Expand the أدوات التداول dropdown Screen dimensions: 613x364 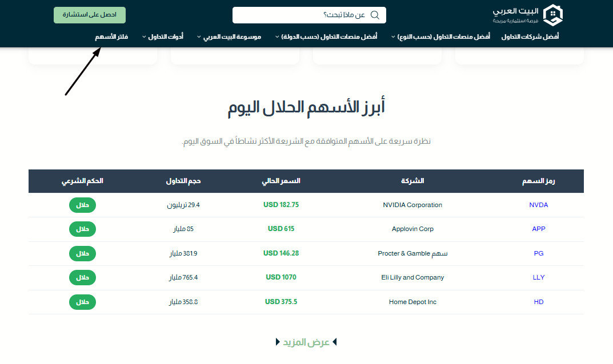click(165, 36)
